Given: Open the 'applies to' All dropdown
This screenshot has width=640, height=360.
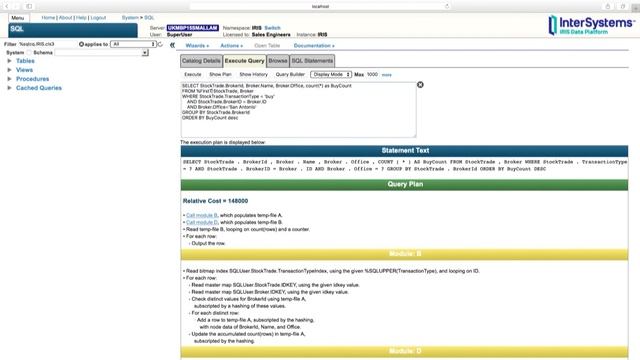Looking at the screenshot, I should click(133, 44).
